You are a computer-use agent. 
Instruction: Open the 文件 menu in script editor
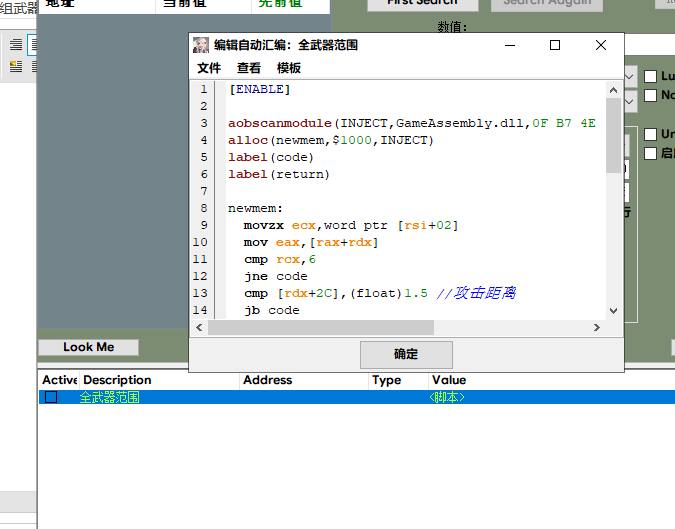(x=209, y=68)
